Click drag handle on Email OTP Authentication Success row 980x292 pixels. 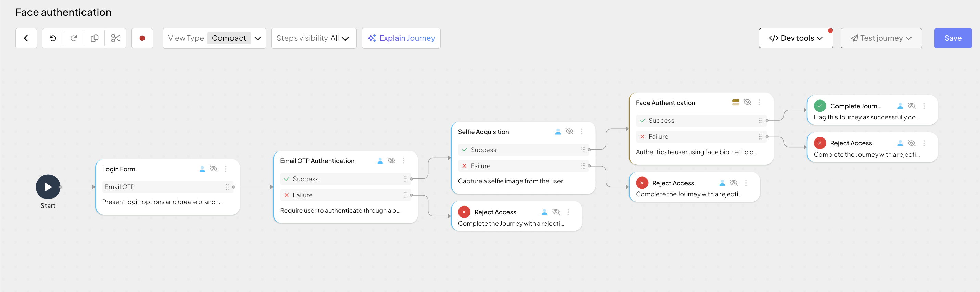[x=405, y=179]
